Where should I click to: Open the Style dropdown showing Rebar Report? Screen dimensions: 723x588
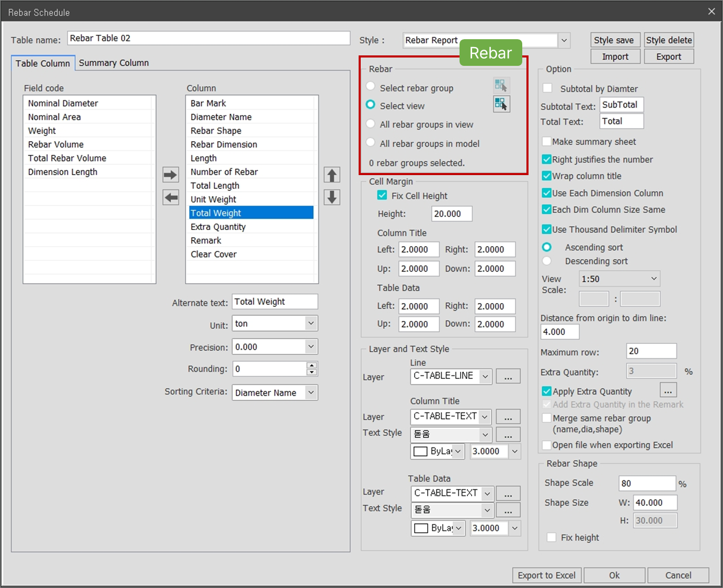tap(486, 40)
